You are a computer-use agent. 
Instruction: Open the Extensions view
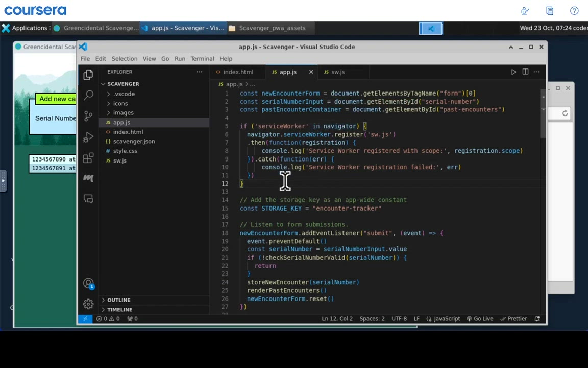[88, 157]
